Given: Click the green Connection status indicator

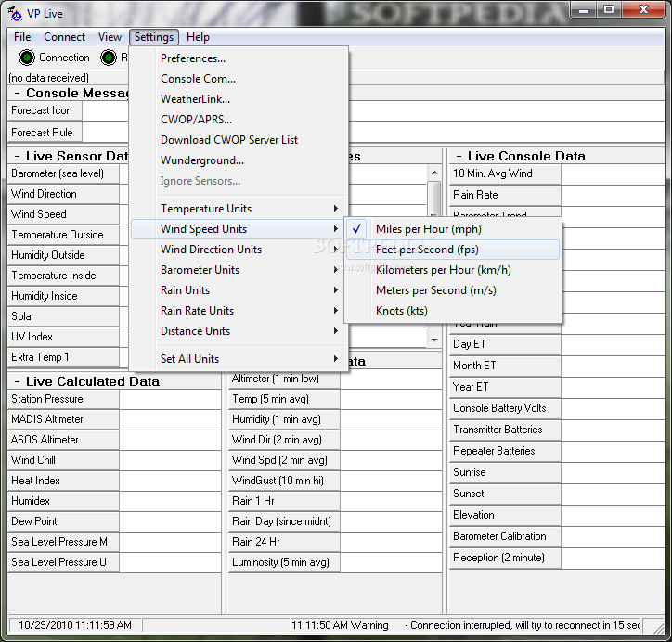Looking at the screenshot, I should click(x=27, y=58).
